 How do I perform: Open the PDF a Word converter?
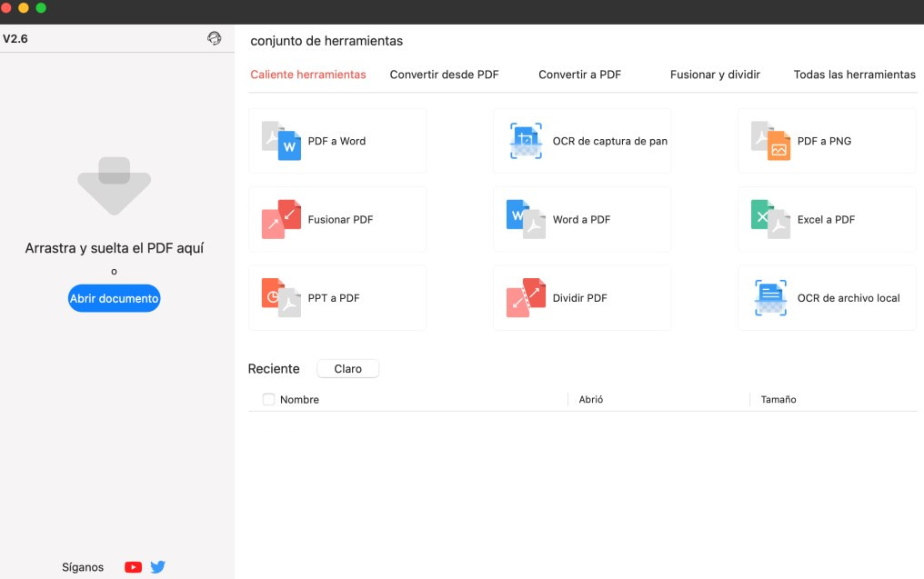(x=336, y=141)
